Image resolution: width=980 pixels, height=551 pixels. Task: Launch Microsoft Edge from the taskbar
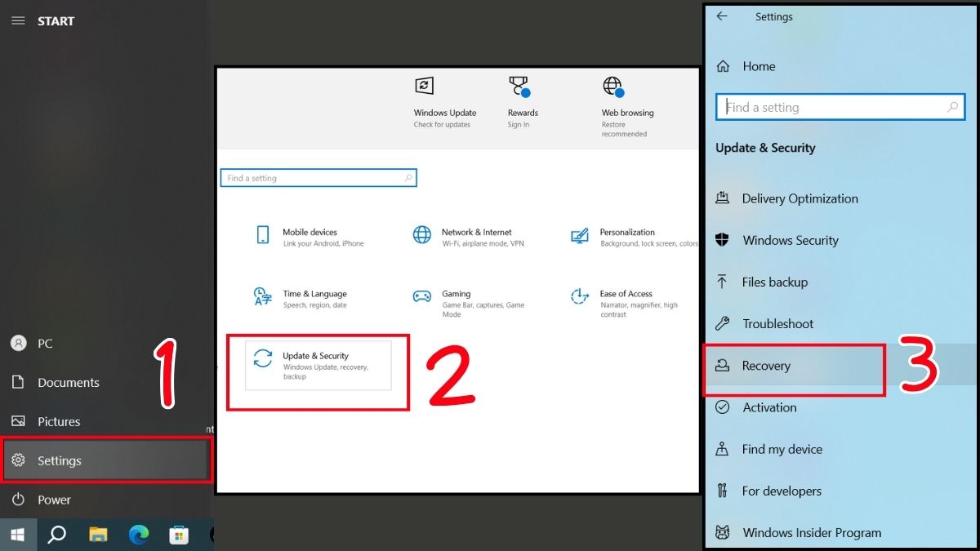[139, 535]
